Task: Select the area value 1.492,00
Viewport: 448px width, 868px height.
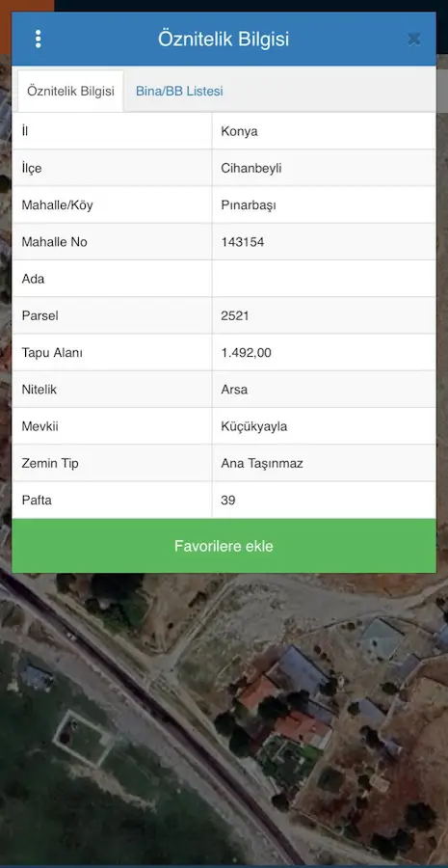Action: click(x=246, y=353)
